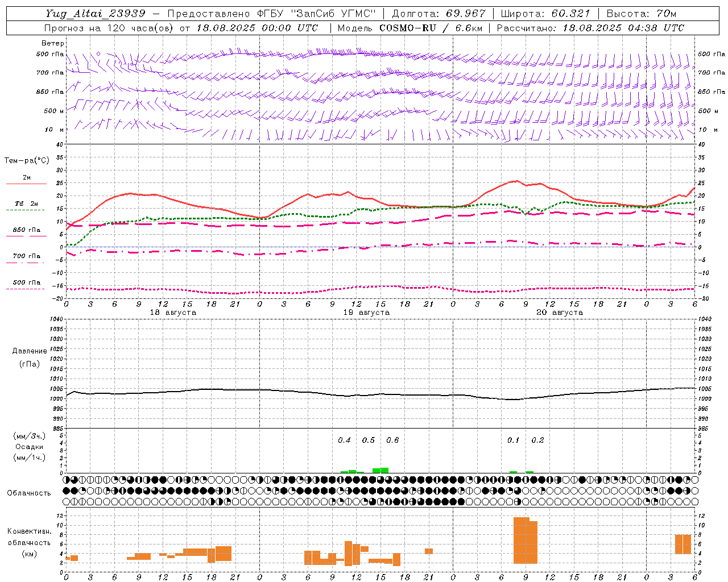Click the precipitation amount 0.6
Image resolution: width=728 pixels, height=582 pixels.
(x=392, y=440)
